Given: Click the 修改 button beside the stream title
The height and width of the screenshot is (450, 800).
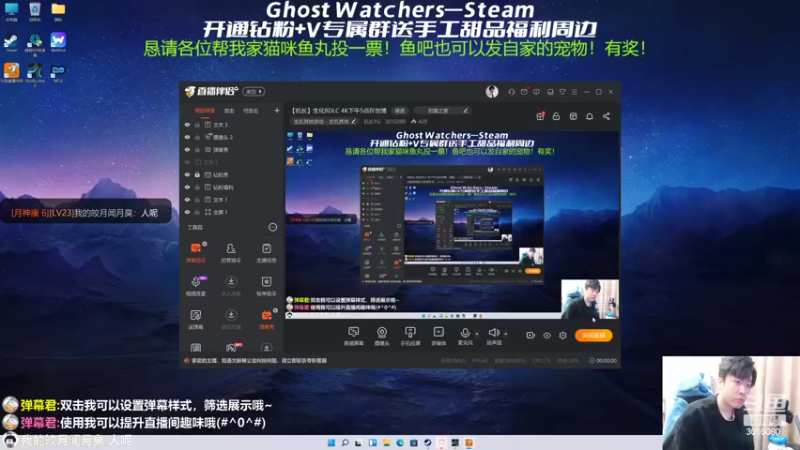Looking at the screenshot, I should (399, 111).
